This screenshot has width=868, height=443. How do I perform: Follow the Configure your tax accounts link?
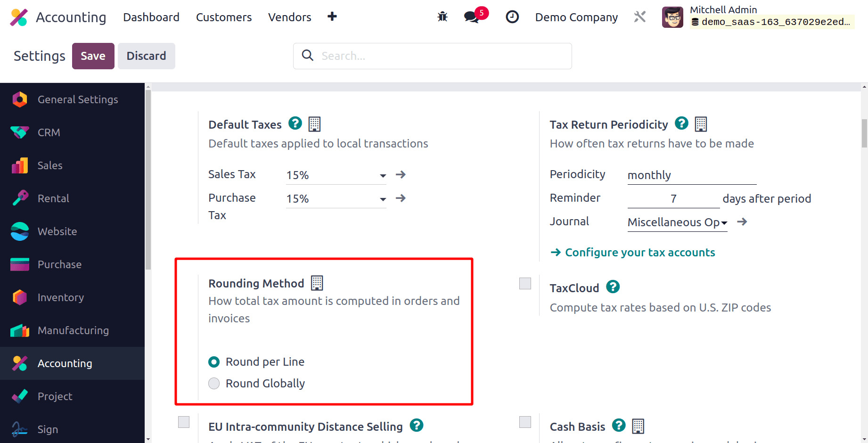[x=639, y=253]
